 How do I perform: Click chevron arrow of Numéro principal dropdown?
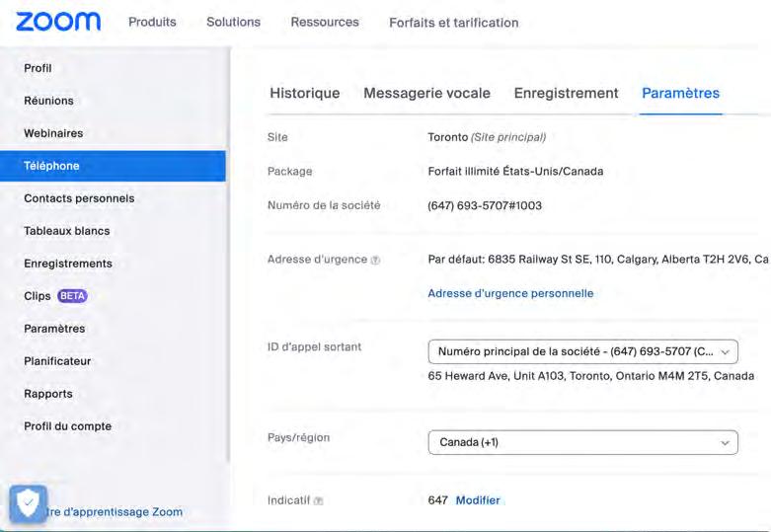[x=725, y=352]
